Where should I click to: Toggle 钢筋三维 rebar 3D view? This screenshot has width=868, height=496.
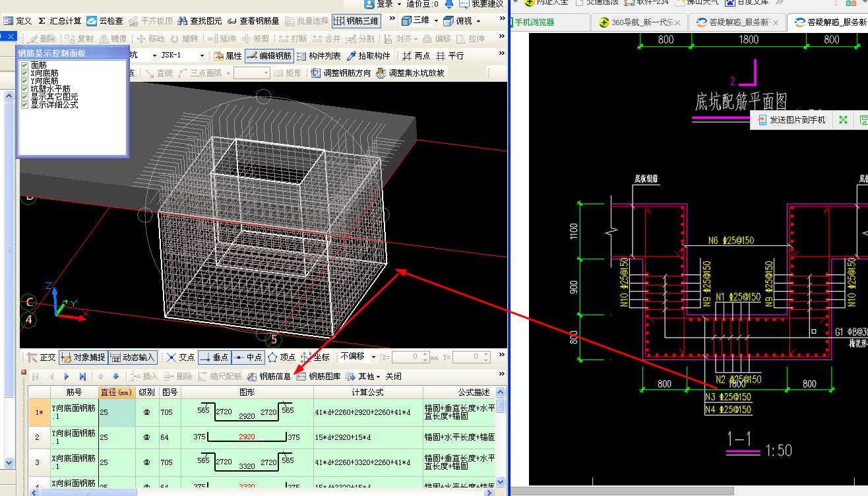(357, 21)
